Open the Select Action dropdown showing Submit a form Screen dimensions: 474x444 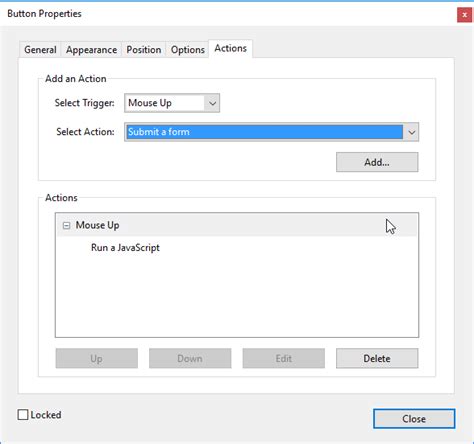pos(271,132)
